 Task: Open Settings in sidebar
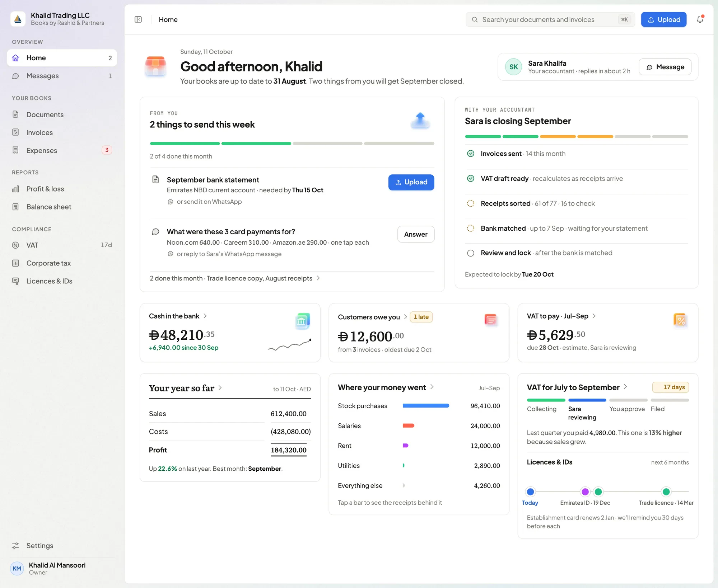[62, 545]
